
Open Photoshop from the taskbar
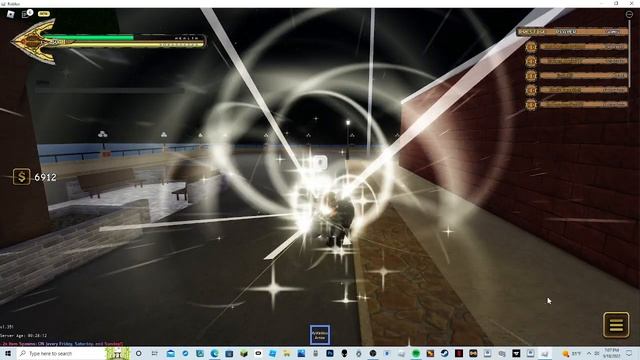click(x=330, y=353)
